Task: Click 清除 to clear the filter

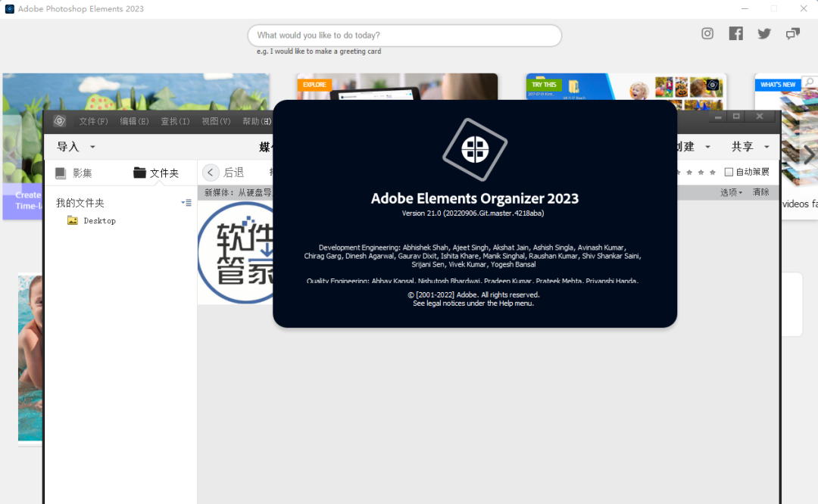Action: pyautogui.click(x=760, y=192)
